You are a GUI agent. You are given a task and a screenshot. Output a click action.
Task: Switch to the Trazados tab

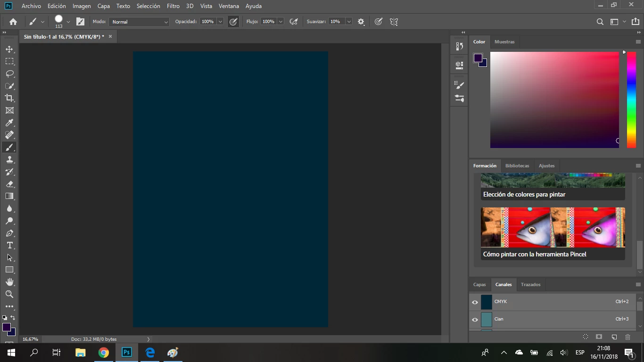pyautogui.click(x=530, y=285)
